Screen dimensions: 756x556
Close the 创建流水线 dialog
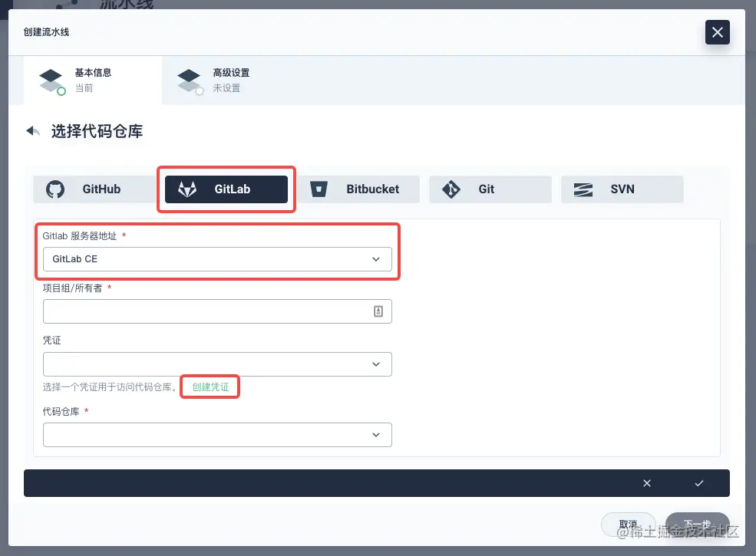(717, 32)
